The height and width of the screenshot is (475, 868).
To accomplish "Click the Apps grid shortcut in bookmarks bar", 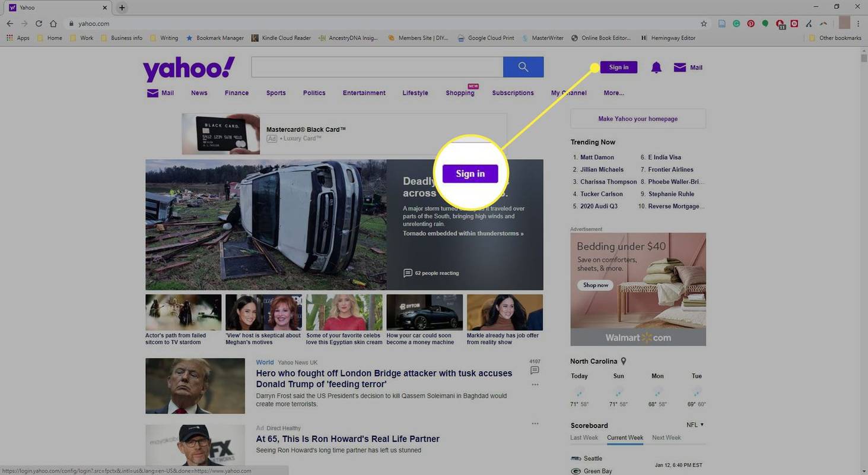I will point(18,38).
